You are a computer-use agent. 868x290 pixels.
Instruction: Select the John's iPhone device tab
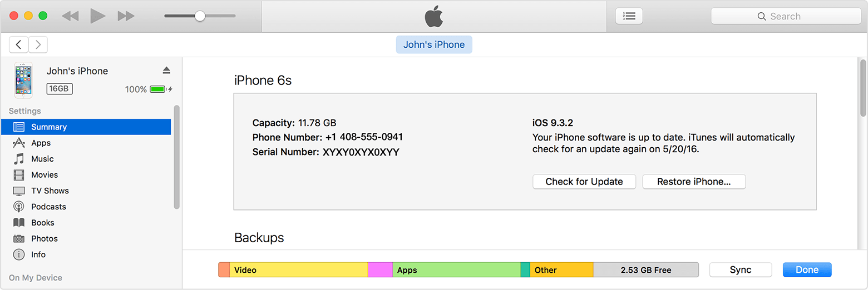click(x=434, y=44)
